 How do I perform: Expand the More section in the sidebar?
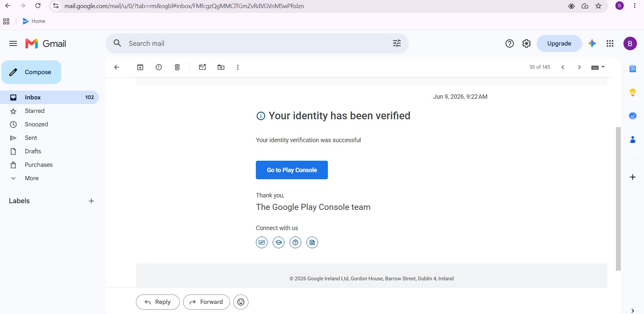32,178
